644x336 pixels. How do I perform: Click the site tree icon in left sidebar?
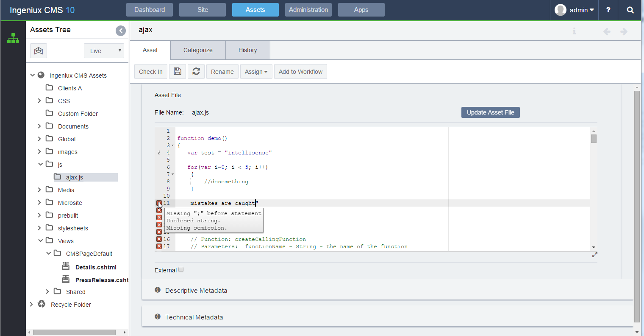[x=13, y=39]
